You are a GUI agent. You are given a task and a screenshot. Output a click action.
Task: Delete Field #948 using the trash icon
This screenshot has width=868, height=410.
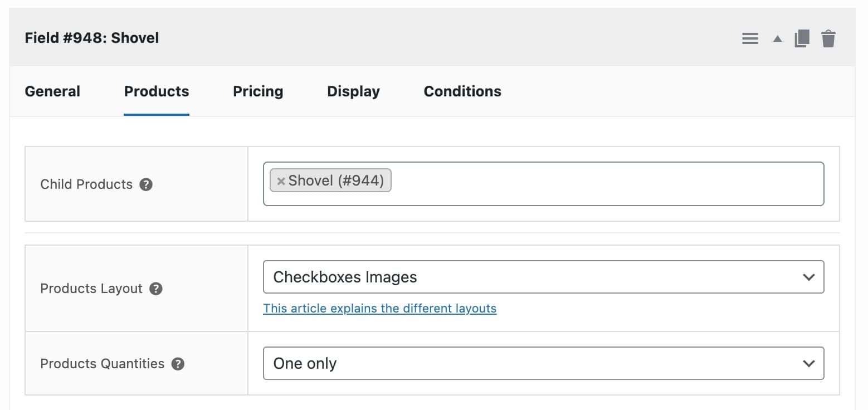(828, 38)
